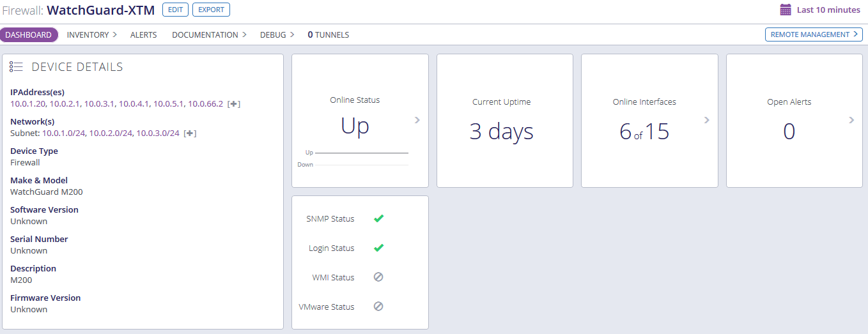Click the VMware Status label

327,307
